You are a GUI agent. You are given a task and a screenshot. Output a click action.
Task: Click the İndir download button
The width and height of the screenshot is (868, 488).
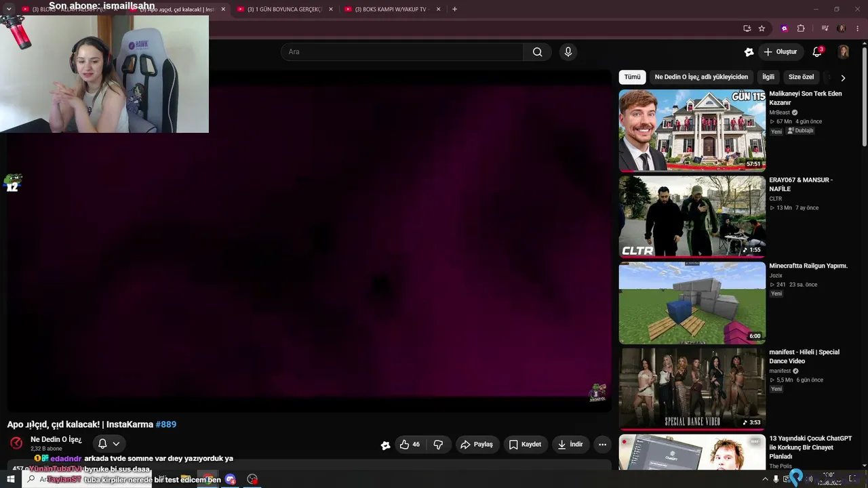pyautogui.click(x=570, y=445)
